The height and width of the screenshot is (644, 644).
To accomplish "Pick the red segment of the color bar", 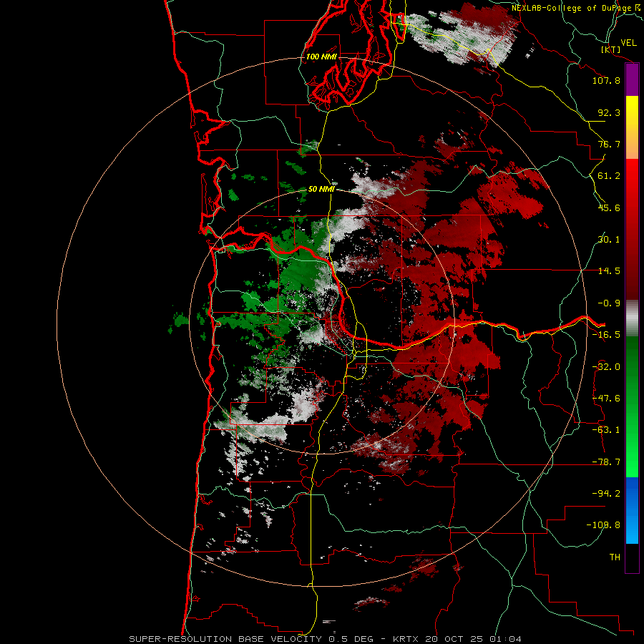I will (x=632, y=229).
